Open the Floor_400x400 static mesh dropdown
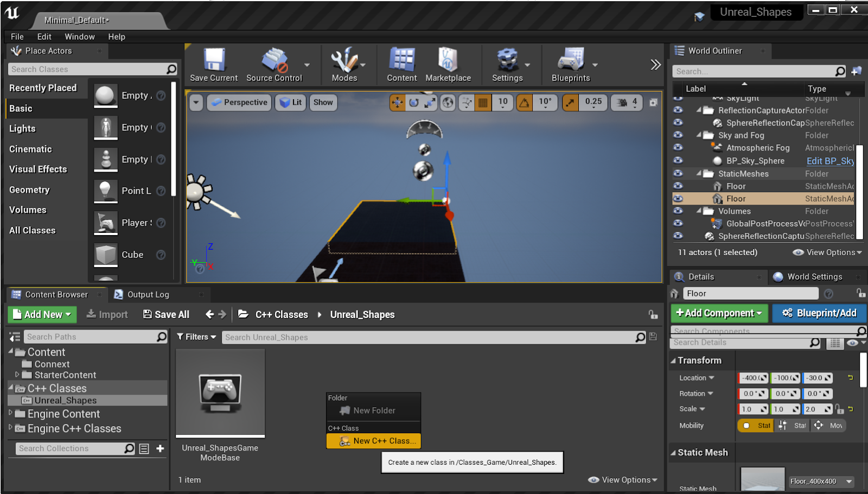The height and width of the screenshot is (494, 868). (x=822, y=481)
